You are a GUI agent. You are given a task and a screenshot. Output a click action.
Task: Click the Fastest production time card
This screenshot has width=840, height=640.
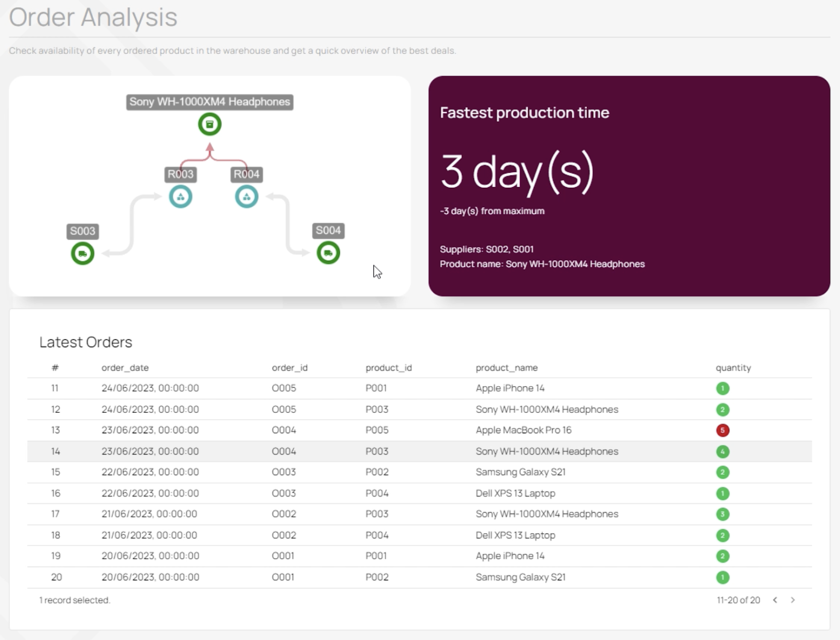(629, 186)
